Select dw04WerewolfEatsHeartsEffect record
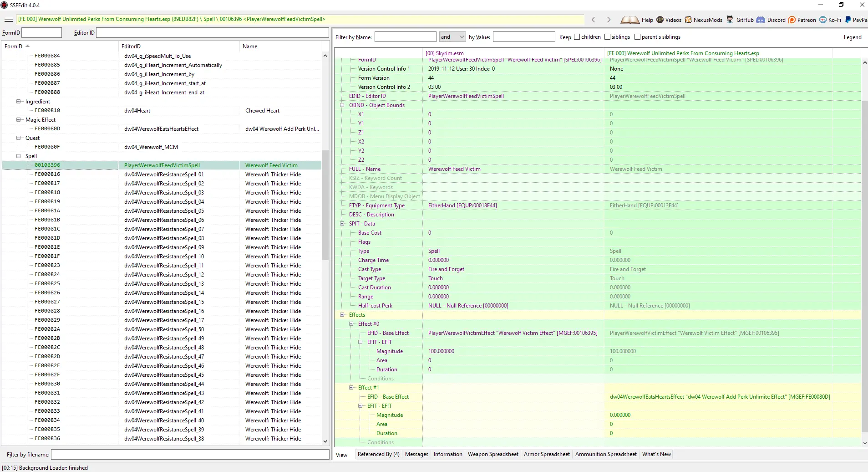 [162, 129]
